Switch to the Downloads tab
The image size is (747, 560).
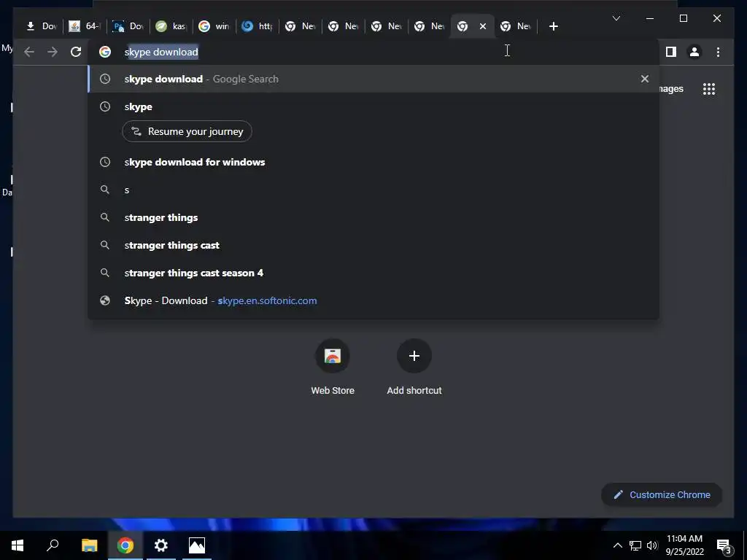pyautogui.click(x=41, y=26)
